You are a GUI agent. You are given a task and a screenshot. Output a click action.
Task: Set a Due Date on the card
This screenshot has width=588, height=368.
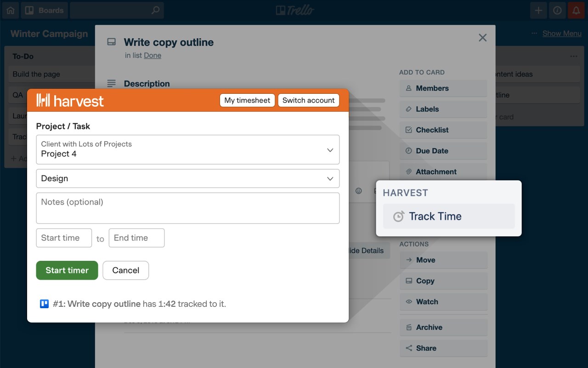[x=443, y=151]
